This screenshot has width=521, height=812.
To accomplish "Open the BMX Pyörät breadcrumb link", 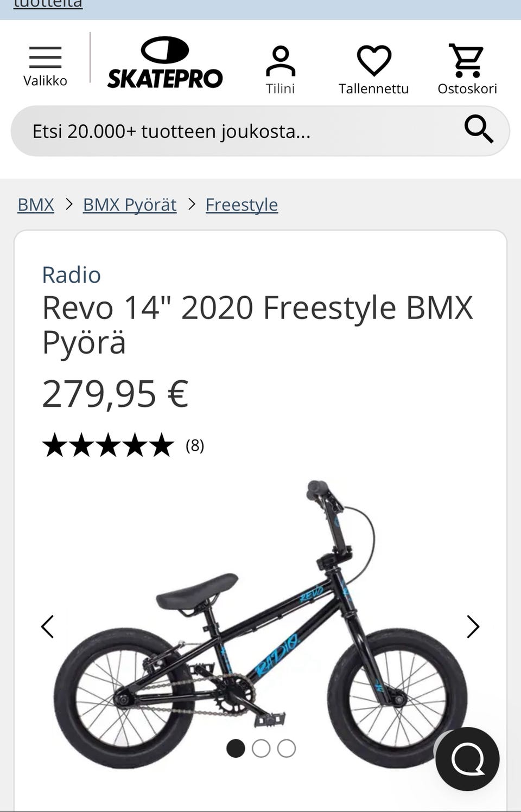I will [130, 204].
